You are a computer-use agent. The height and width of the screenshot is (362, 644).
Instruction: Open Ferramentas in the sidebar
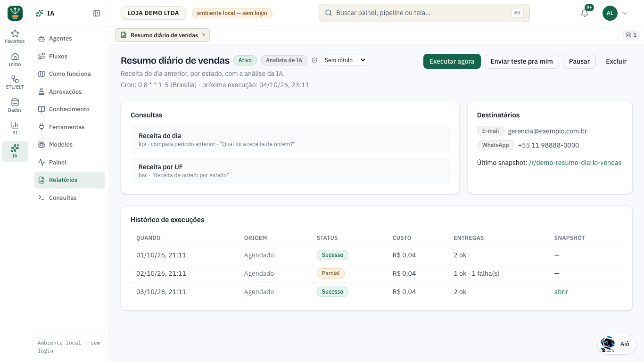[x=69, y=127]
